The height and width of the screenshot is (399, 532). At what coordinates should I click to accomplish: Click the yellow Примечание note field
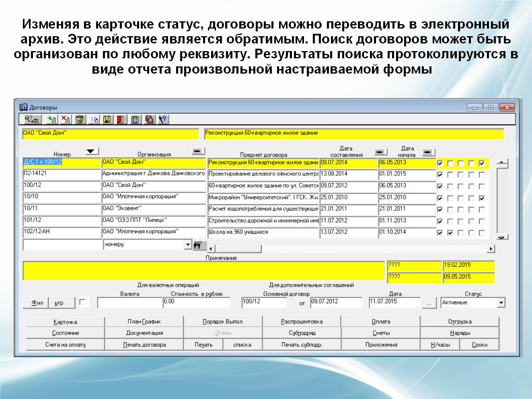[204, 271]
